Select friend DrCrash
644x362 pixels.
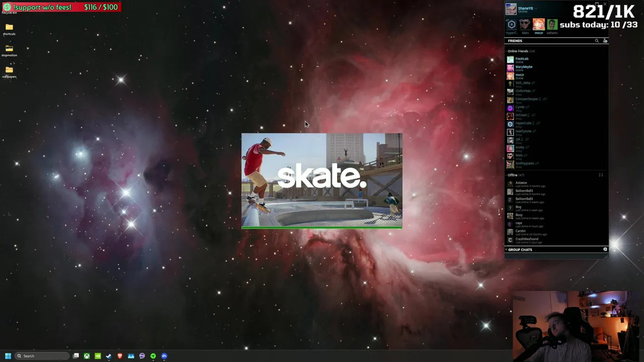pyautogui.click(x=556, y=116)
